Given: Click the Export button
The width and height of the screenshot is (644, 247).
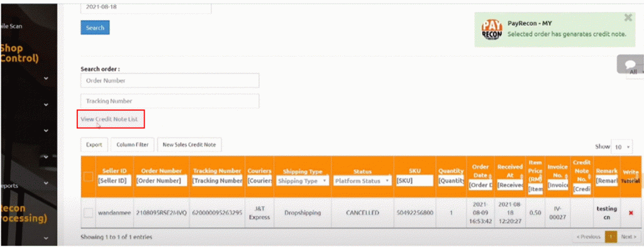Looking at the screenshot, I should point(94,145).
